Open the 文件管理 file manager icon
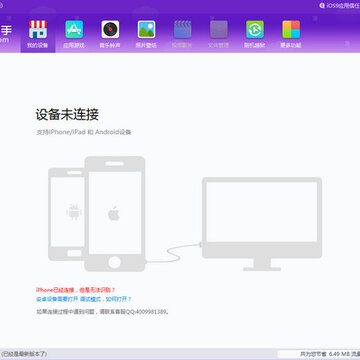The height and width of the screenshot is (360, 360). click(x=219, y=29)
